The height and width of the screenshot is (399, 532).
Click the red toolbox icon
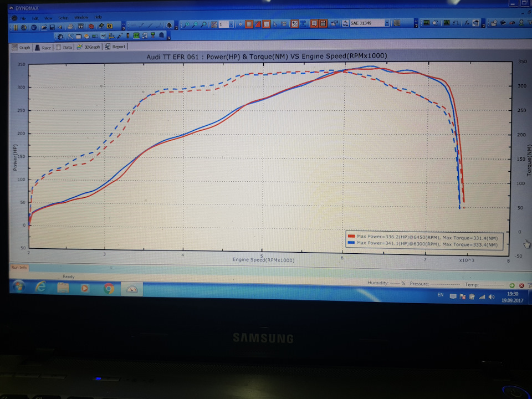click(91, 26)
